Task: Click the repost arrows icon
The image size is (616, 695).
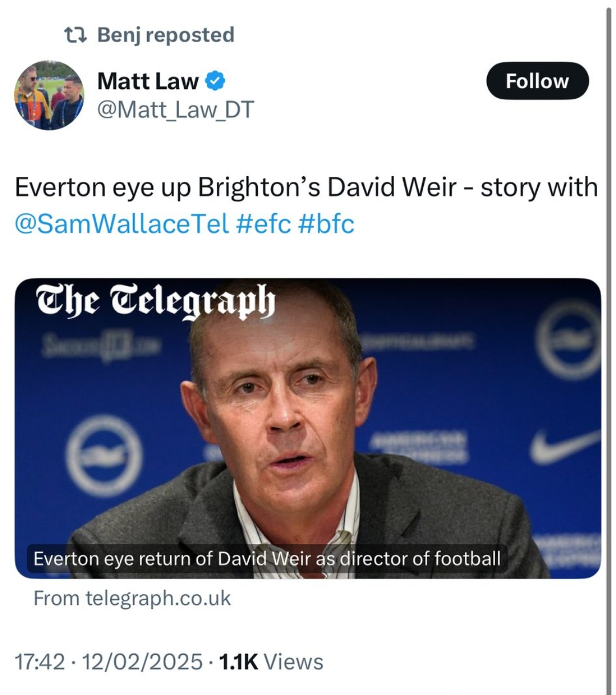Action: [75, 35]
